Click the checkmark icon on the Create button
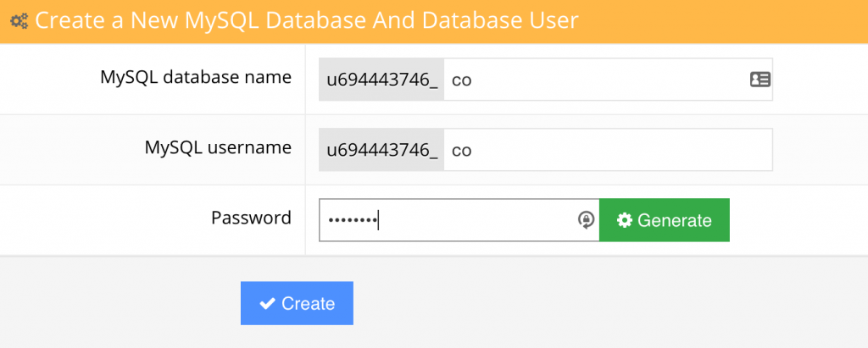The height and width of the screenshot is (348, 868). [267, 303]
